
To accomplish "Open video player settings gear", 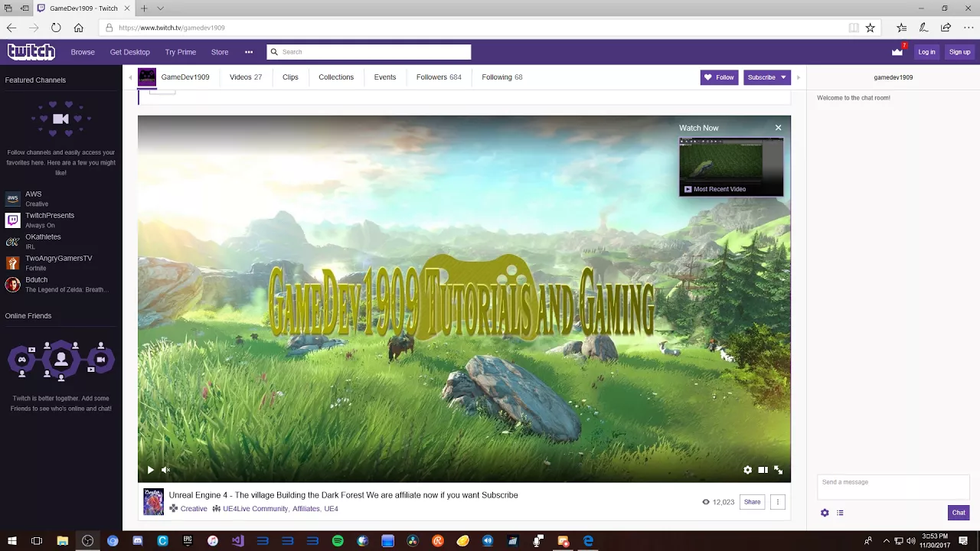I will point(748,470).
